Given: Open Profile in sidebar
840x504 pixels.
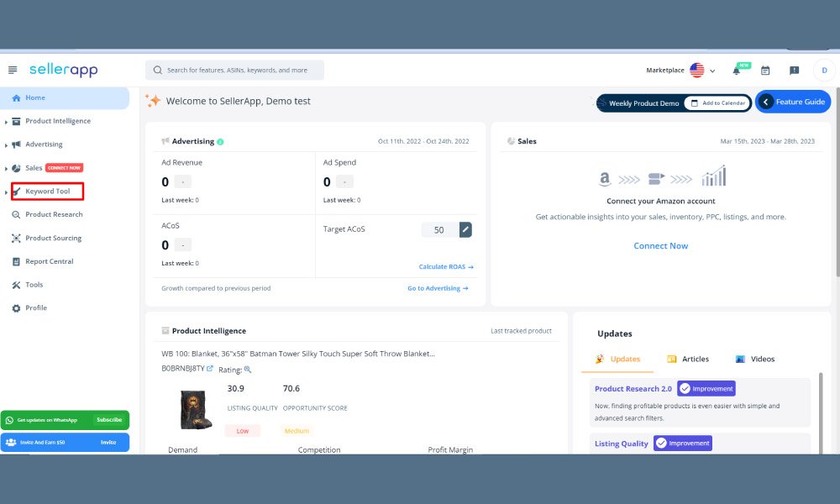Looking at the screenshot, I should pyautogui.click(x=36, y=308).
